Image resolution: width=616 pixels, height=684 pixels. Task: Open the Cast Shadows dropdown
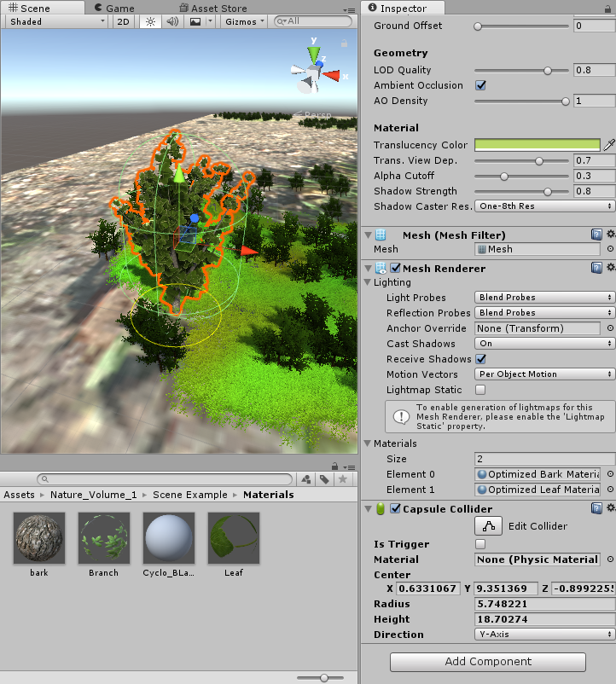click(545, 344)
